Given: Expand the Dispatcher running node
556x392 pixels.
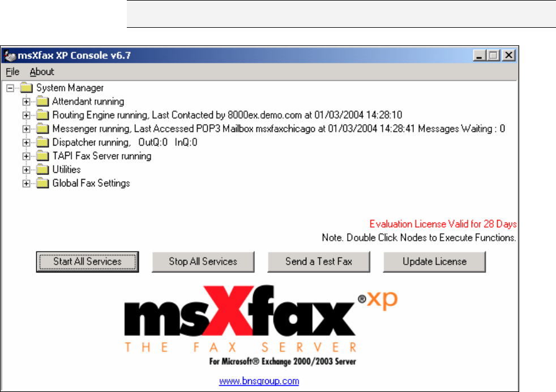Looking at the screenshot, I should coord(26,143).
